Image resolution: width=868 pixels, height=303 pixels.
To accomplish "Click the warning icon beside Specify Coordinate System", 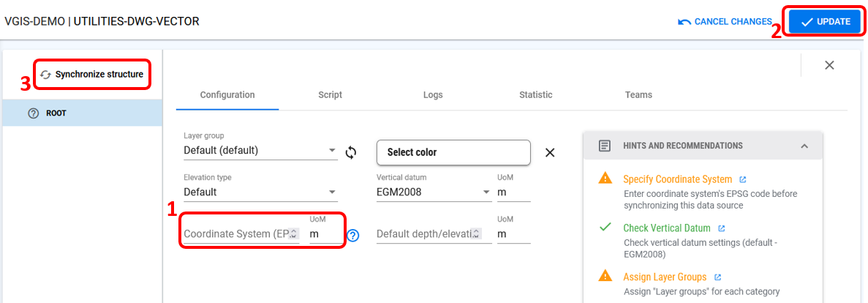I will 605,179.
